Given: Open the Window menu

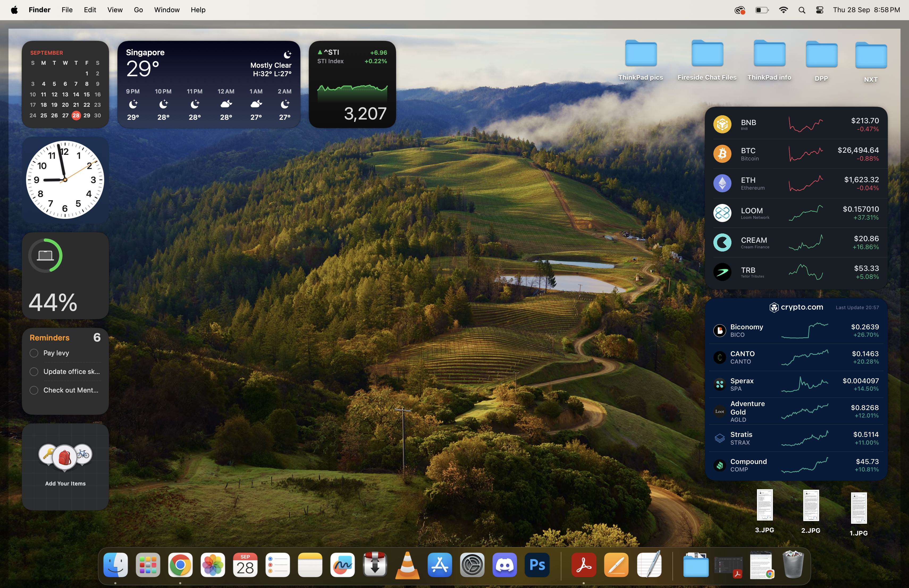Looking at the screenshot, I should click(x=167, y=10).
